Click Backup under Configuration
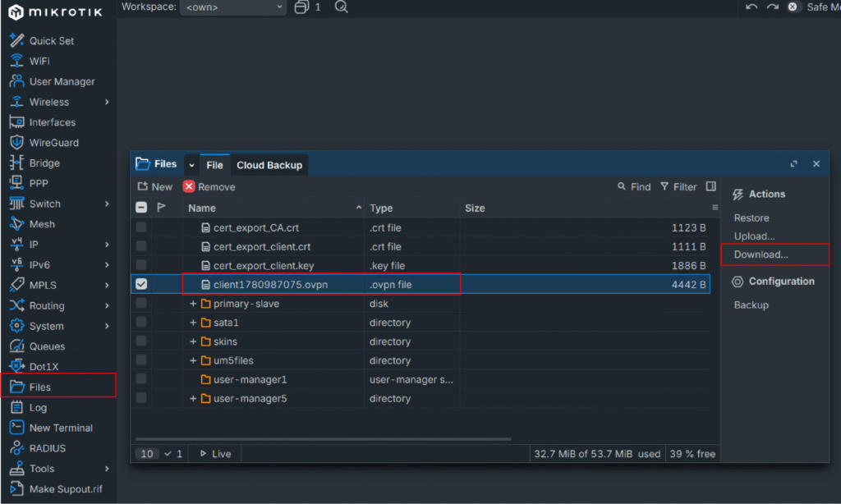The image size is (841, 504). (x=751, y=305)
